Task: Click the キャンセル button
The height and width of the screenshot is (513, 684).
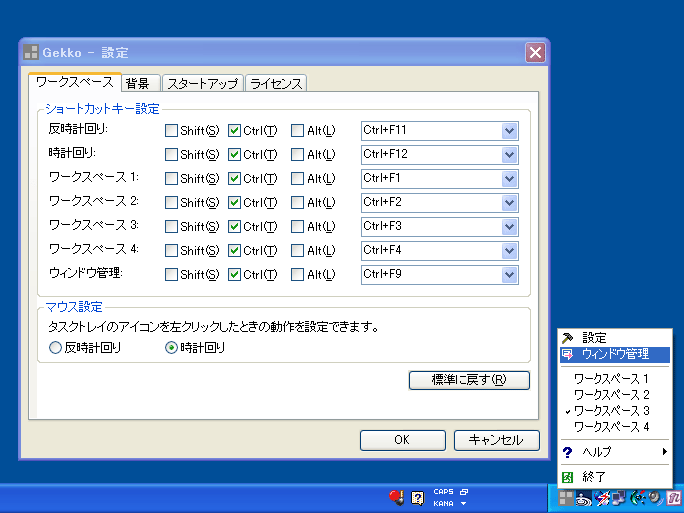Action: (x=496, y=440)
